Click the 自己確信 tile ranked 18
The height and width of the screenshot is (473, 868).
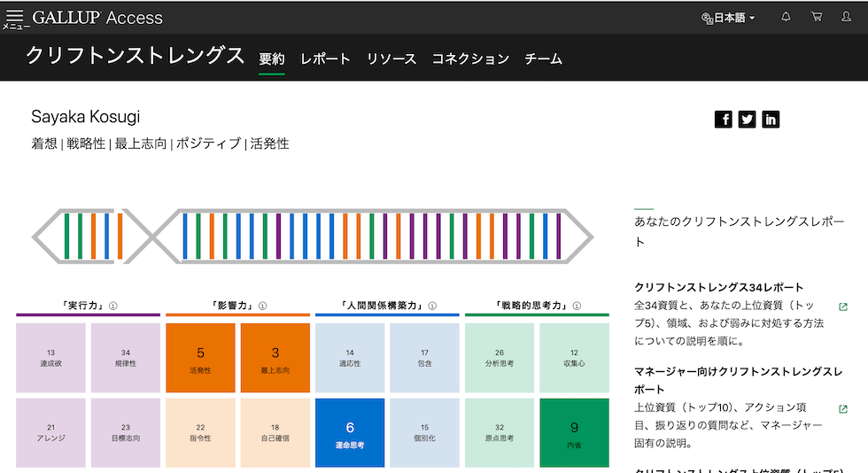(275, 432)
